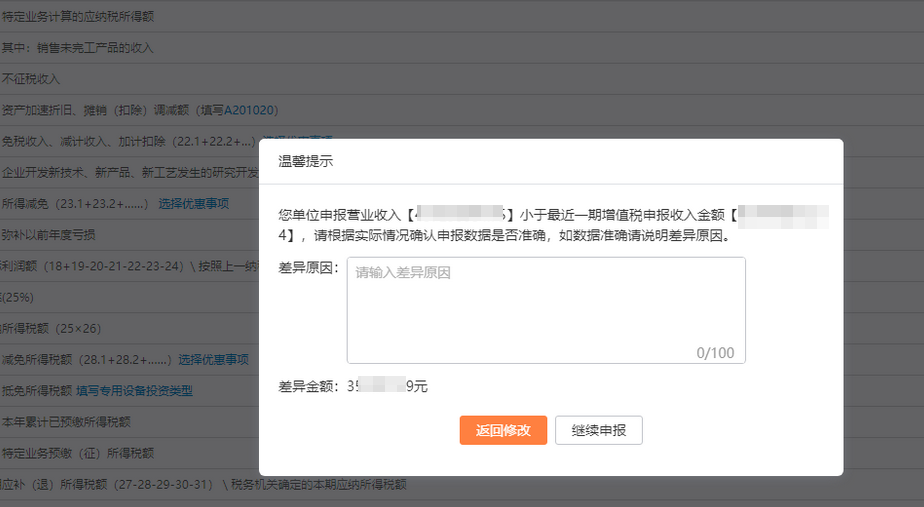
Task: Click the 差异原因 field label
Action: (x=309, y=269)
